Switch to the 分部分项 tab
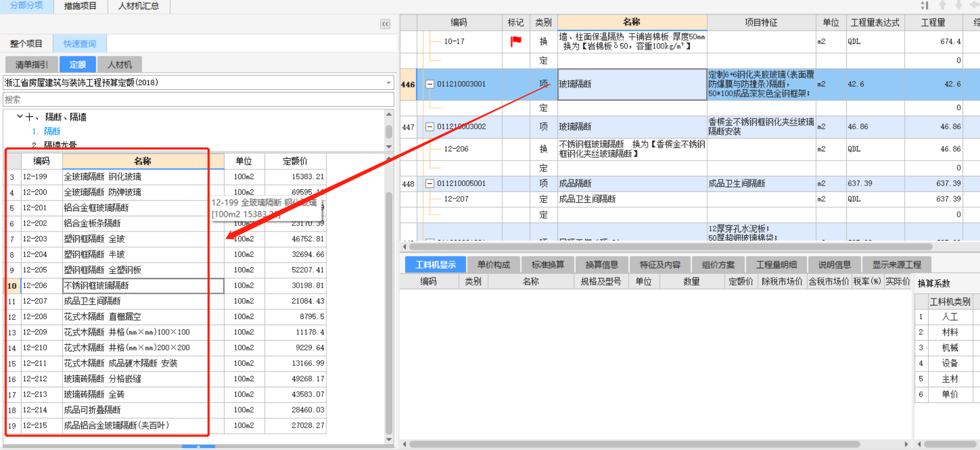Viewport: 980px width, 450px height. click(x=27, y=6)
